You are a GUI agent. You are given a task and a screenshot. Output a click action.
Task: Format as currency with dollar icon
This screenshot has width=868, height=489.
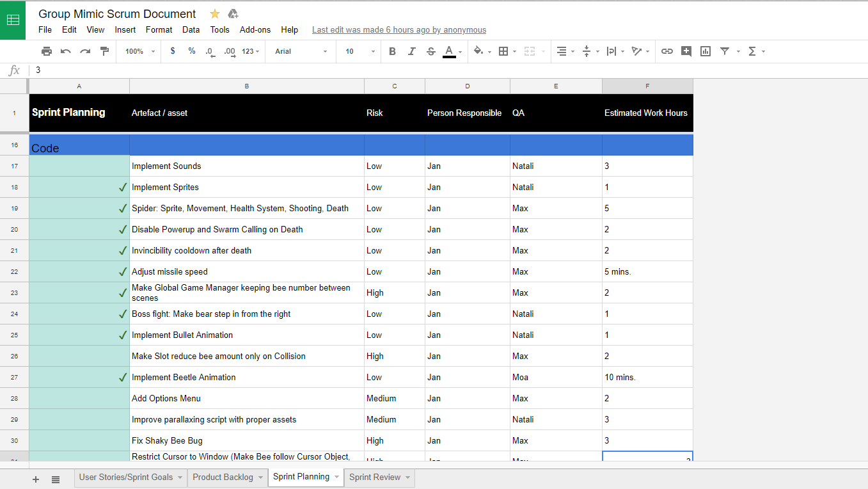click(173, 51)
